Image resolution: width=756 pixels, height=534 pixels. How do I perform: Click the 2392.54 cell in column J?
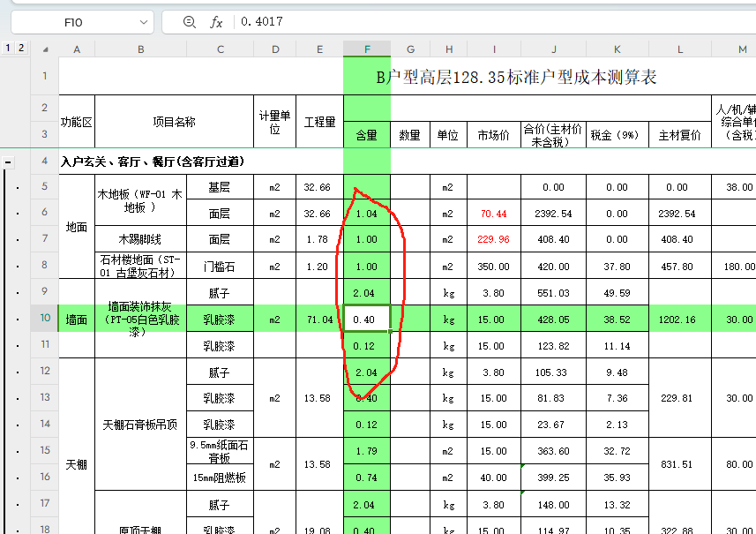click(x=553, y=214)
